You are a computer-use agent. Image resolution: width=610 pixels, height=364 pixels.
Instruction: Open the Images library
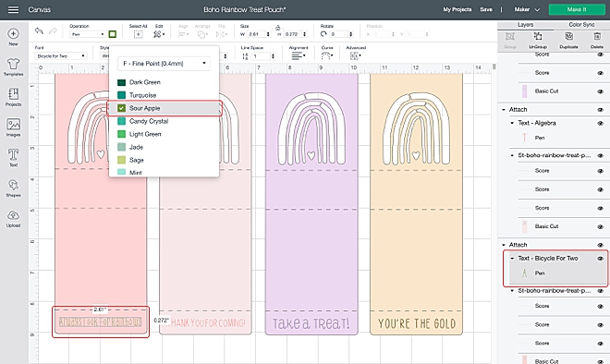[x=13, y=125]
